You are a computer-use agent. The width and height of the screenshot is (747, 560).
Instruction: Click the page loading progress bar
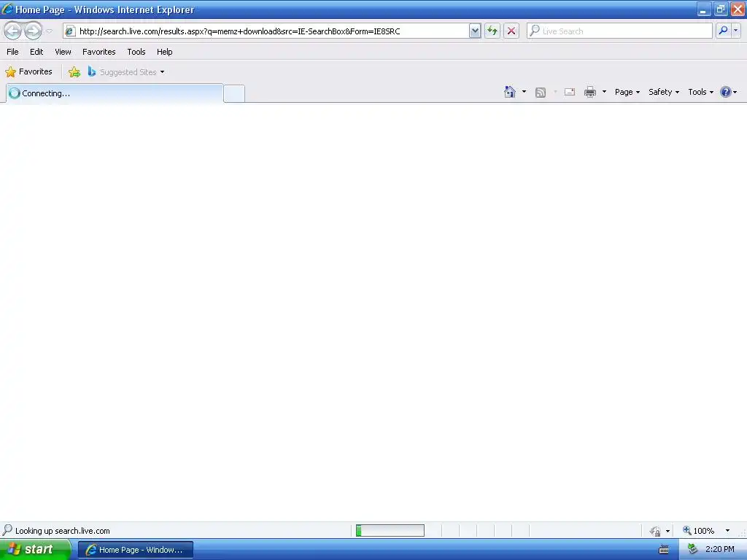point(390,531)
